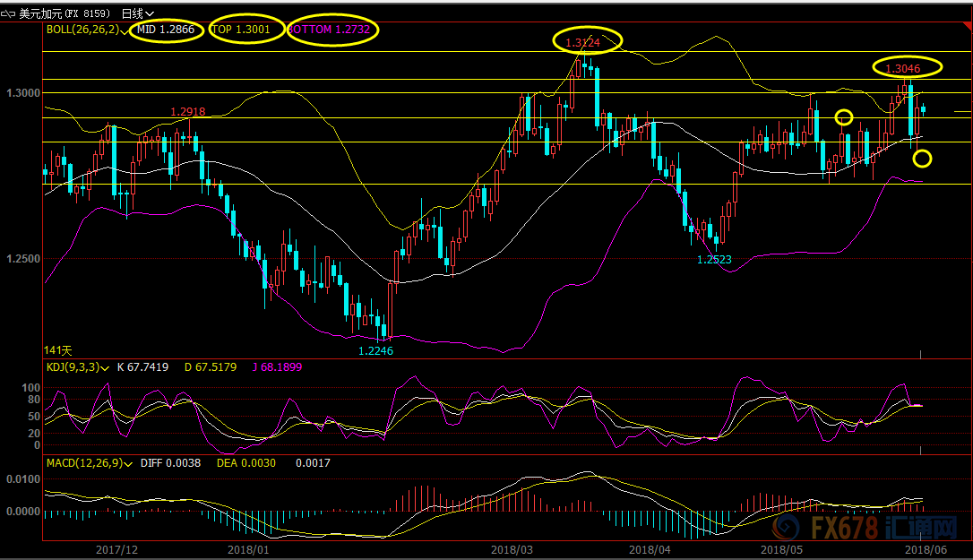Click the link icon beside 美元加元 title
This screenshot has width=973, height=560.
(9, 13)
